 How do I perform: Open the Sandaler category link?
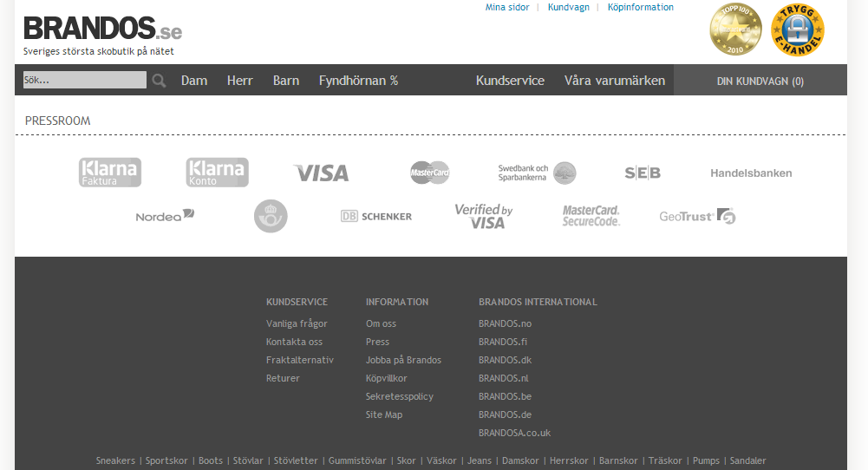pyautogui.click(x=747, y=460)
